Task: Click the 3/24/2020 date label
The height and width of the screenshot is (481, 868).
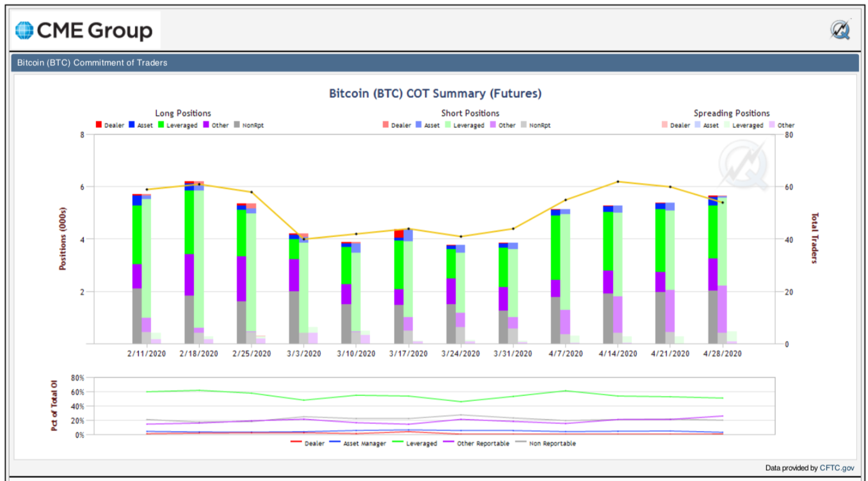Action: click(460, 353)
